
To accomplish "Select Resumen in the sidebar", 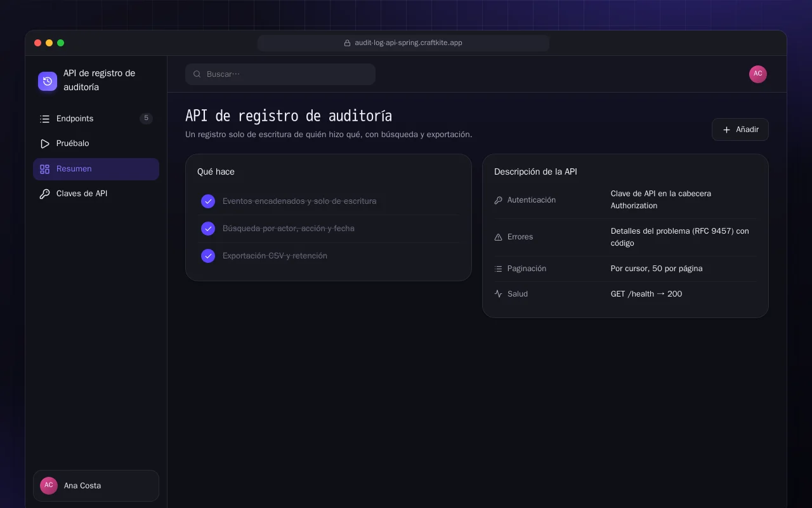I will click(96, 169).
